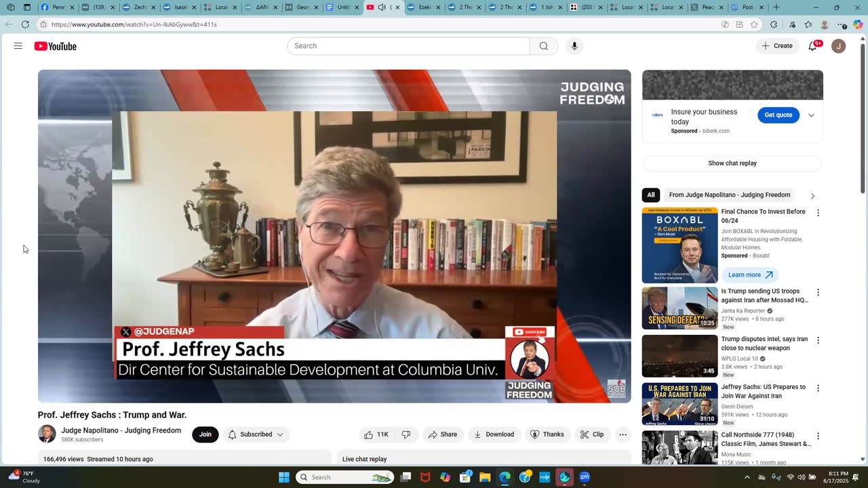Open options for Glenn Diesen video

pyautogui.click(x=818, y=388)
